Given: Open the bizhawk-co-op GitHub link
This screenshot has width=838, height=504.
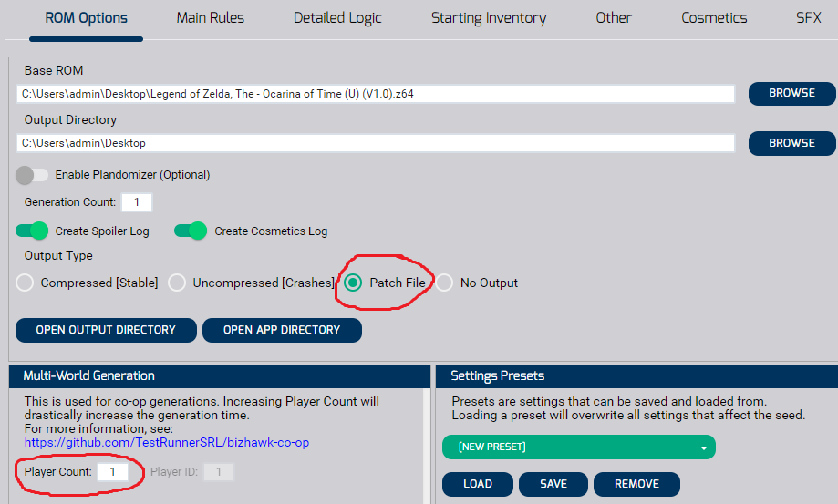Looking at the screenshot, I should [x=167, y=443].
